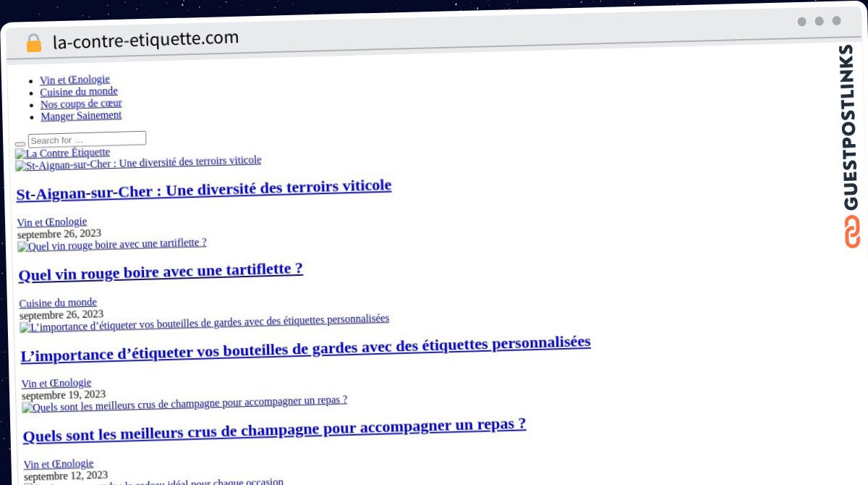This screenshot has width=868, height=485.
Task: Click the GuestPostLinks chain logo icon
Action: [x=852, y=232]
